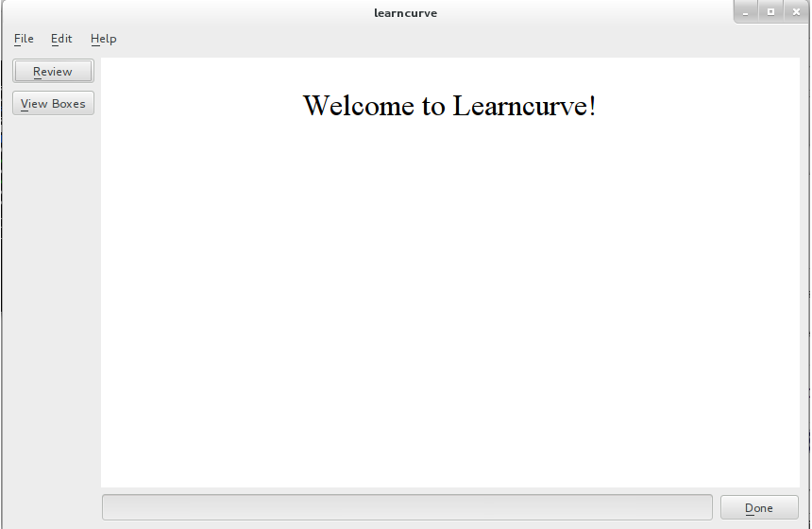Click the View Boxes button

coord(53,103)
